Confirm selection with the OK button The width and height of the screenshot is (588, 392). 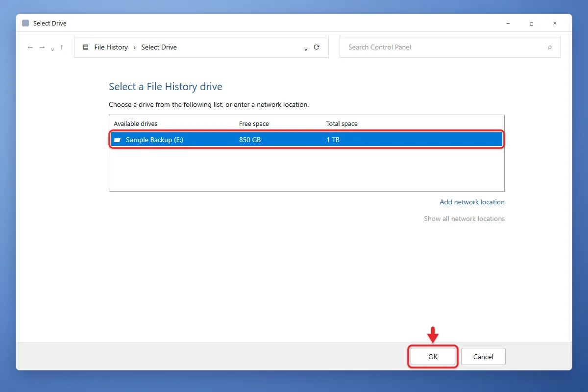(x=433, y=357)
